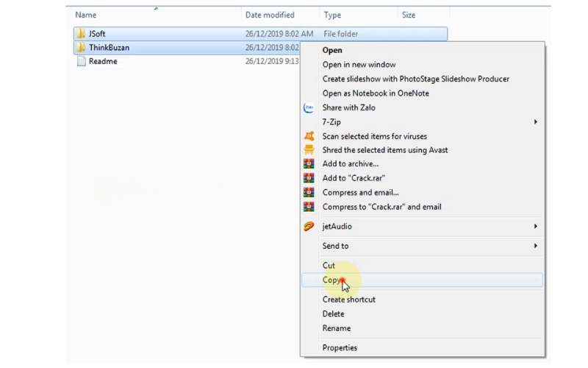The height and width of the screenshot is (368, 588).
Task: Sort by the Name column header
Action: (x=86, y=15)
